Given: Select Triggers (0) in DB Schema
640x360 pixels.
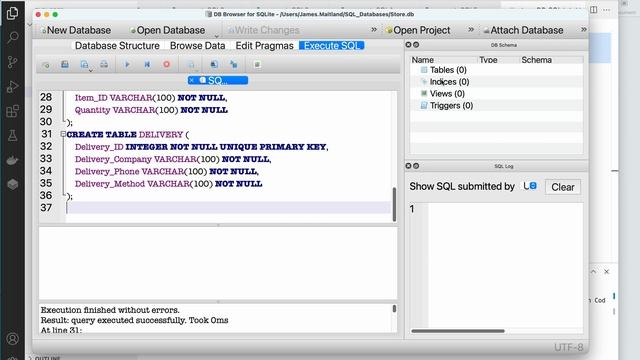Looking at the screenshot, I should pyautogui.click(x=451, y=105).
